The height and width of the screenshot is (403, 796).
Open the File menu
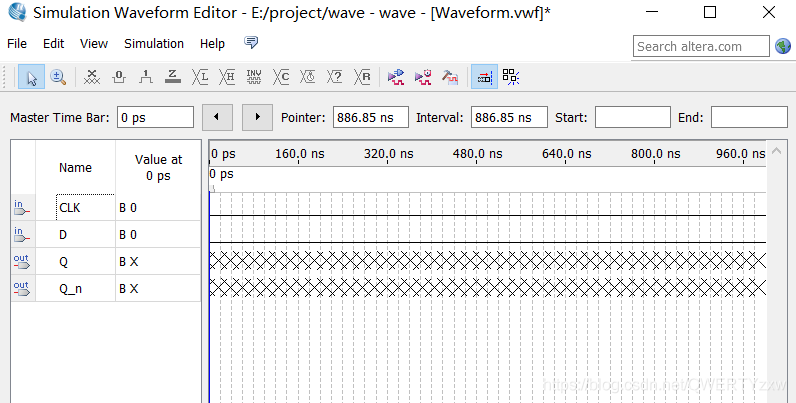pyautogui.click(x=17, y=44)
